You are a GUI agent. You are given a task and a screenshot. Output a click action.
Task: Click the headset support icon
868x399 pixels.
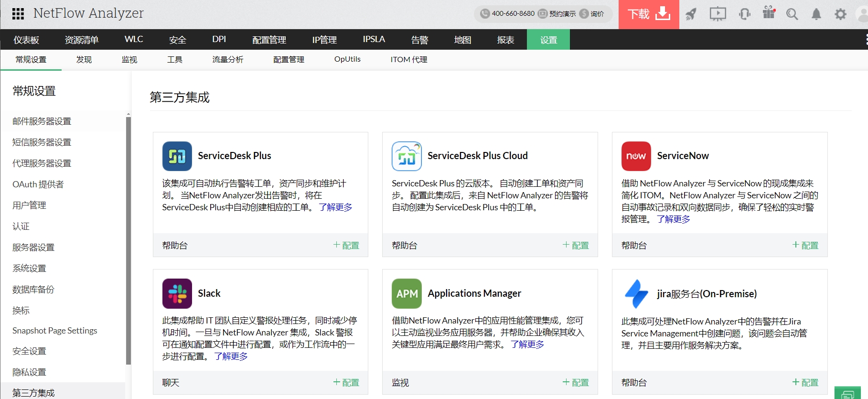pyautogui.click(x=744, y=14)
